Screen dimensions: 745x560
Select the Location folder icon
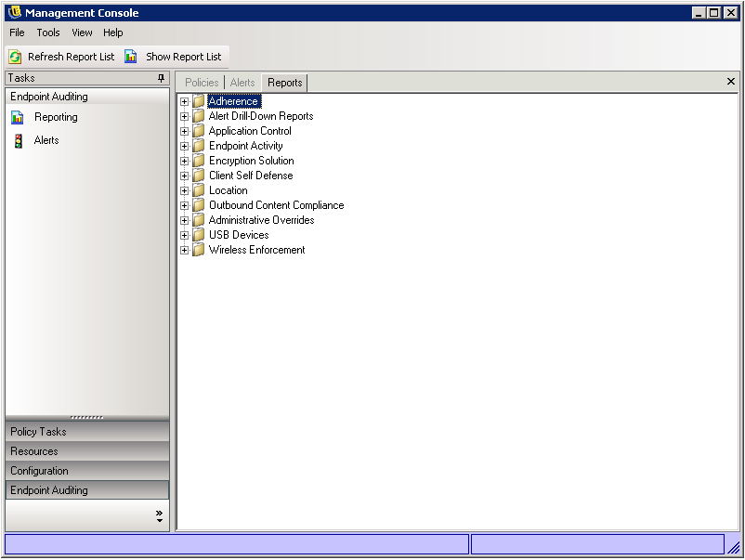click(199, 190)
